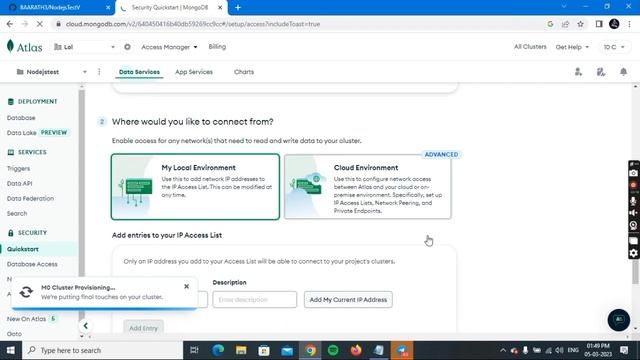Open organization settings gear icon

click(x=127, y=47)
